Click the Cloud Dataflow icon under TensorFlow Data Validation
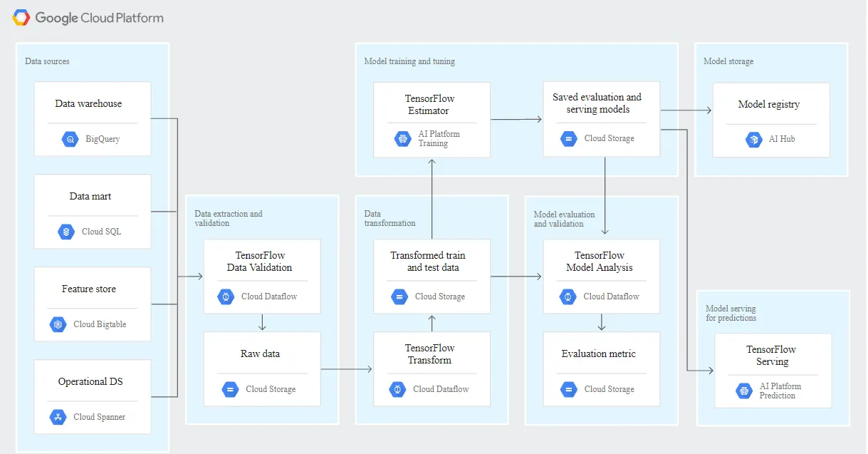Screen dimensions: 868x454 point(226,296)
